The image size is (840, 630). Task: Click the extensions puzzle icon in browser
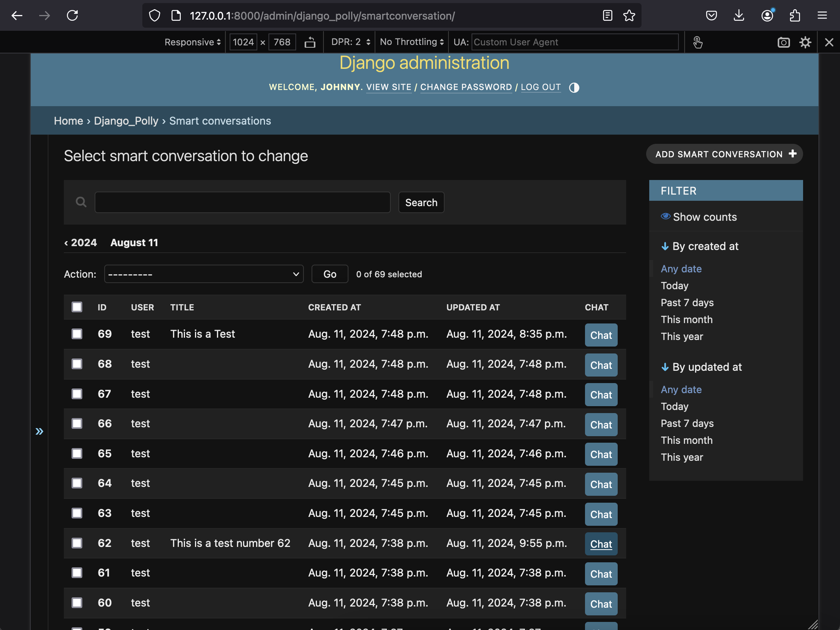pos(795,15)
